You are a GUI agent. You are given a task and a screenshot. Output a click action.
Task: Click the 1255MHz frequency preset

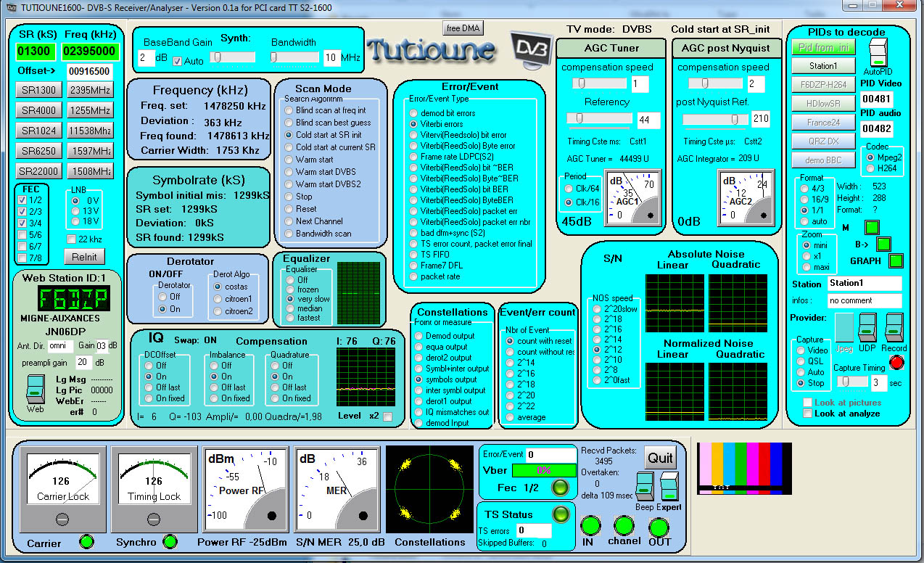click(91, 110)
